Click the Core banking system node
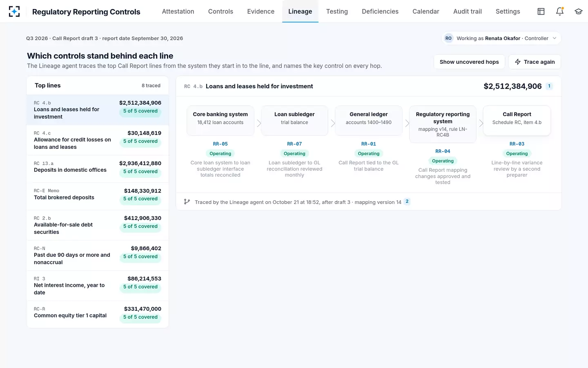The height and width of the screenshot is (368, 588). point(220,121)
